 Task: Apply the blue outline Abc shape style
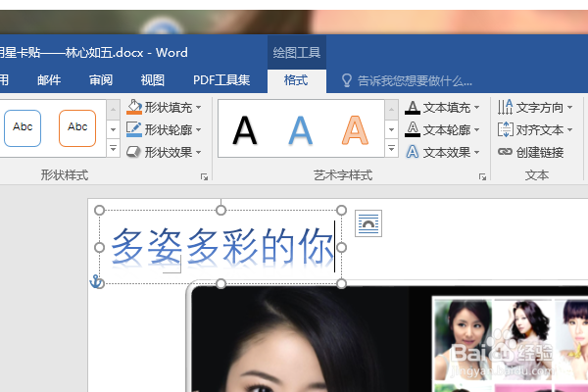pos(23,128)
